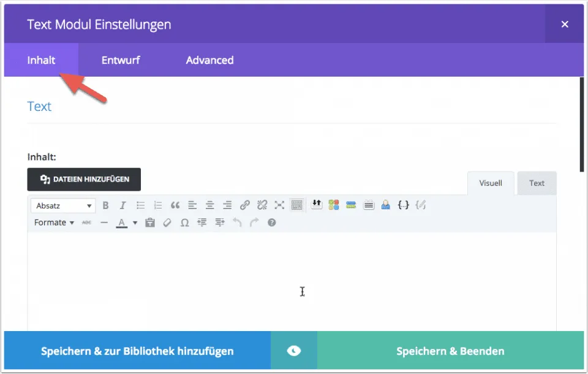The height and width of the screenshot is (374, 588).
Task: Toggle preview with the eye button
Action: [294, 351]
